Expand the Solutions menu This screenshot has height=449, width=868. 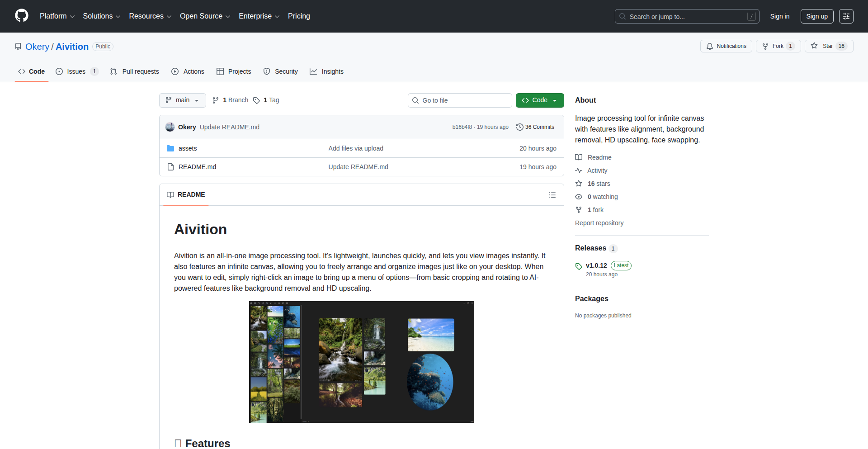102,16
